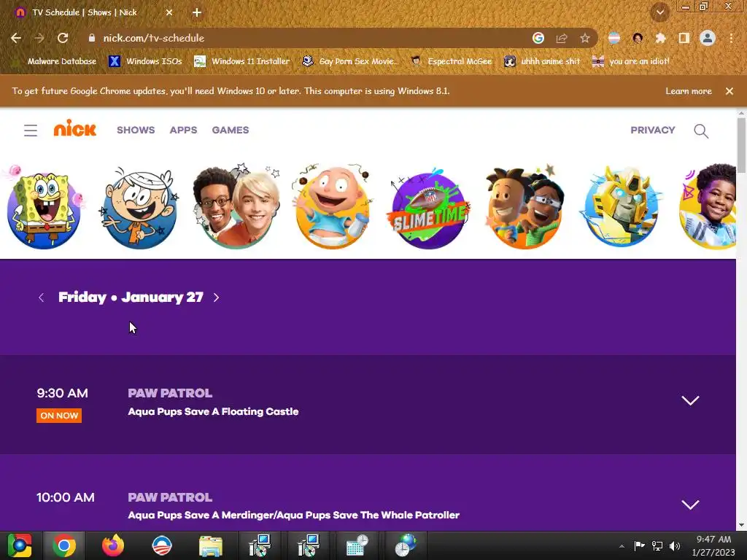Image resolution: width=747 pixels, height=560 pixels.
Task: Open the PRIVACY link
Action: 653,130
